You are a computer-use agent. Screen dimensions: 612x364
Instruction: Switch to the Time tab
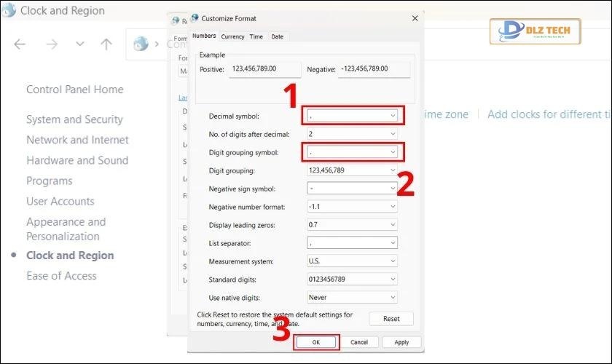coord(256,36)
